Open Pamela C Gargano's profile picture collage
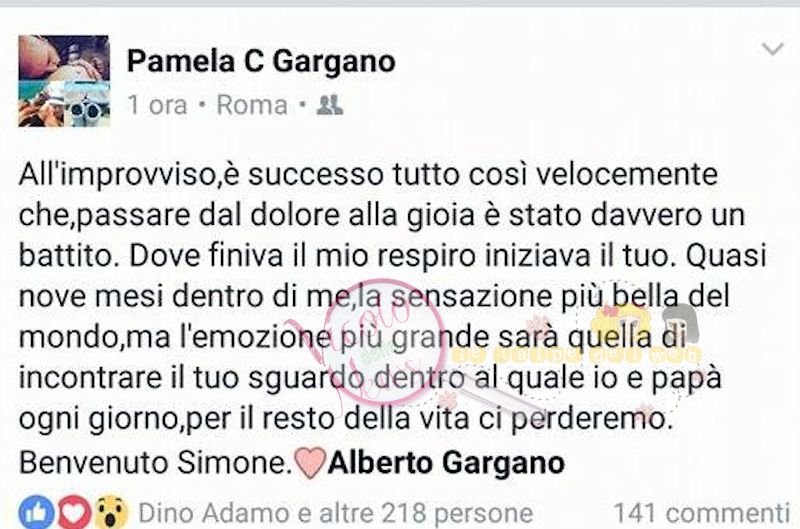800x529 pixels. tap(64, 81)
